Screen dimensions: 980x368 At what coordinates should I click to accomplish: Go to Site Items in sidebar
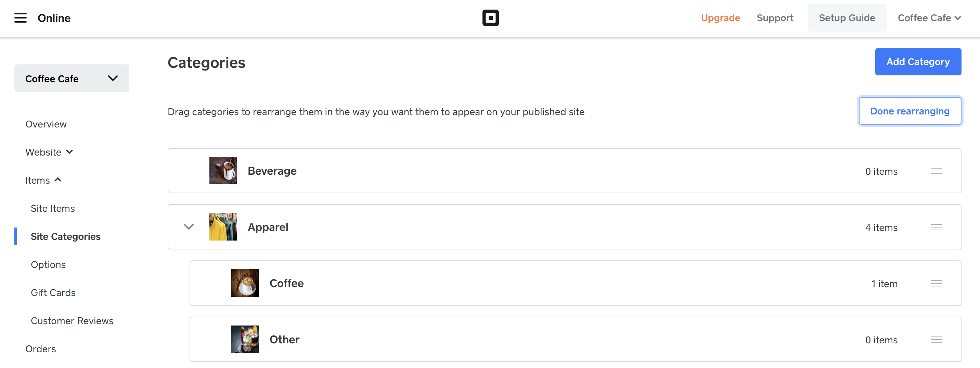(x=53, y=208)
